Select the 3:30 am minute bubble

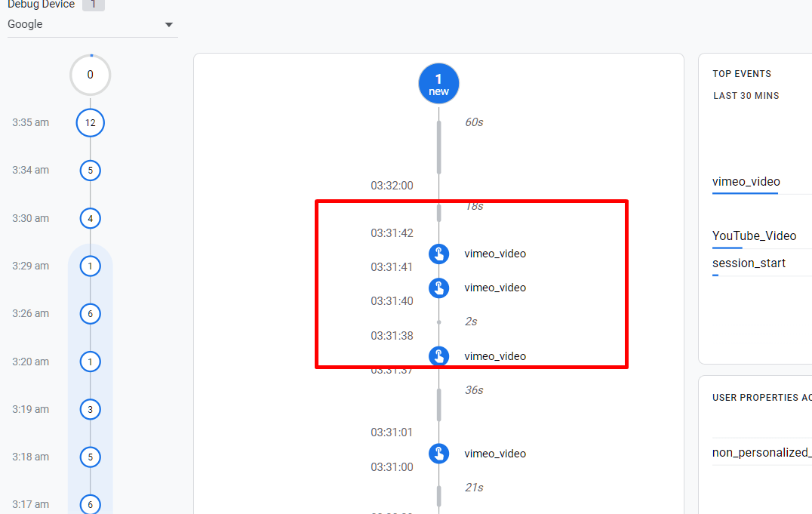pyautogui.click(x=90, y=219)
